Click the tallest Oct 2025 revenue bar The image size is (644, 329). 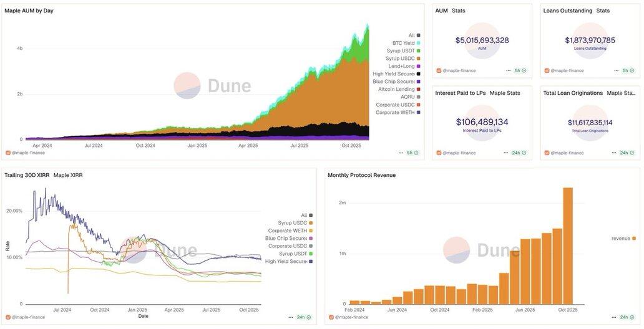click(568, 246)
